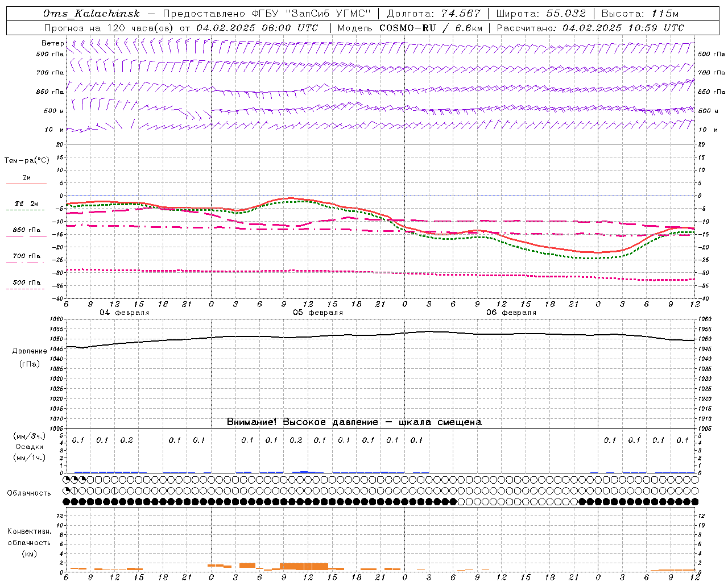Select the 'Предоставлено ФГБУ ЗапСиб УГМС' provider text
This screenshot has width=728, height=582.
coord(266,14)
